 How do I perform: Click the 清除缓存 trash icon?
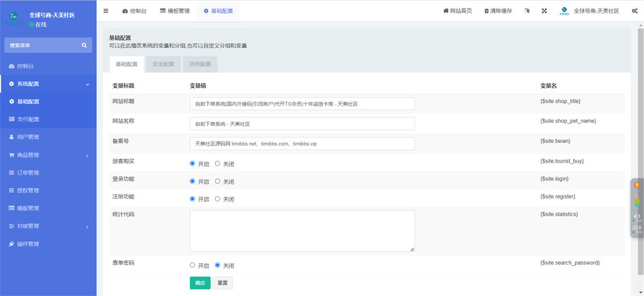coord(486,11)
